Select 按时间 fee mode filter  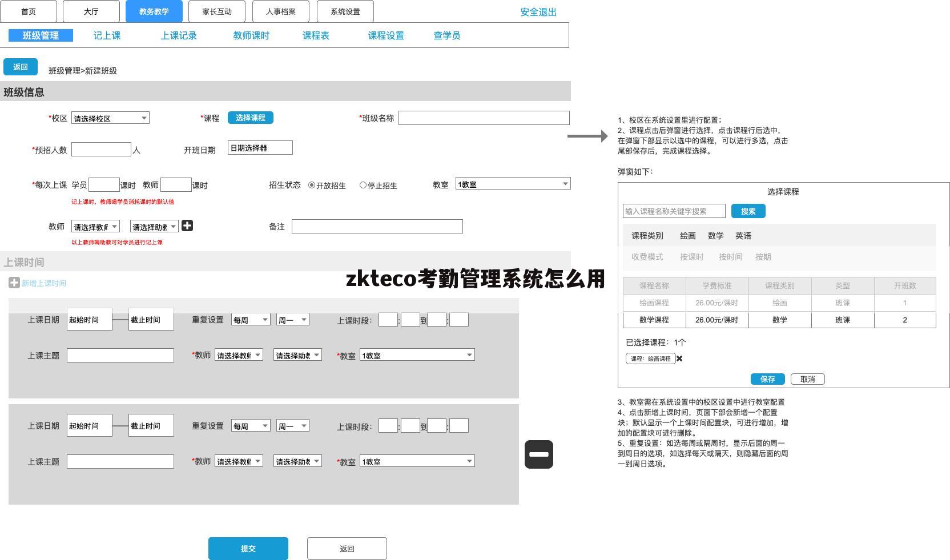pyautogui.click(x=731, y=257)
